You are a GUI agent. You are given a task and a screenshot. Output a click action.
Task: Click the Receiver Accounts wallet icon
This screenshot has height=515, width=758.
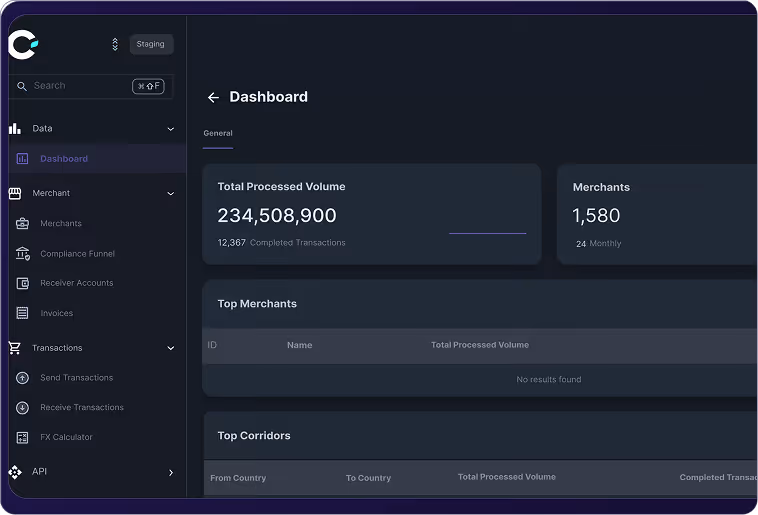point(23,283)
